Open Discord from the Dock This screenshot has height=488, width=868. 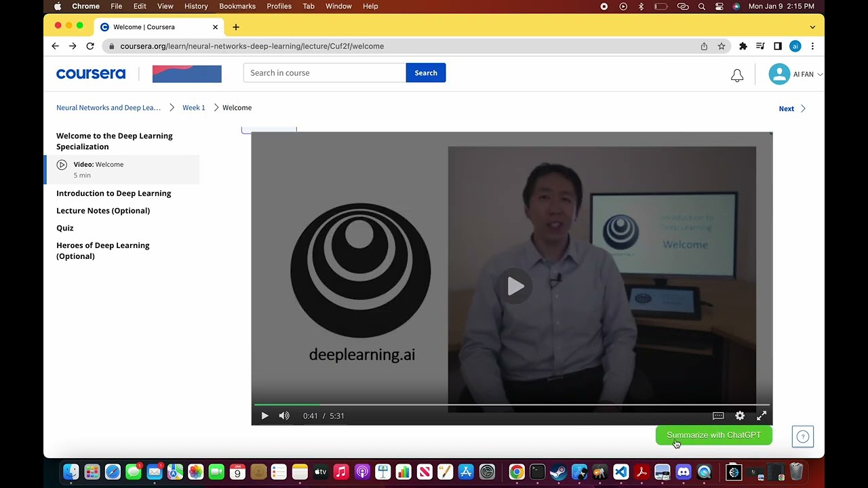pyautogui.click(x=684, y=472)
